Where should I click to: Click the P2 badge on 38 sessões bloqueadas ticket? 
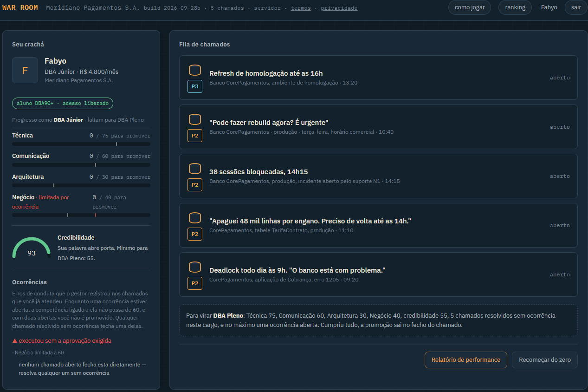[195, 185]
